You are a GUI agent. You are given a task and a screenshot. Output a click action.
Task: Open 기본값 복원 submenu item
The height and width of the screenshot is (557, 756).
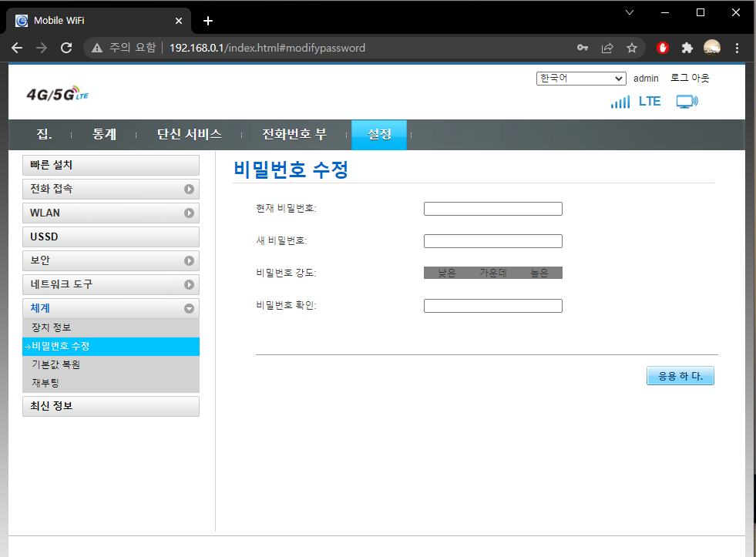111,364
